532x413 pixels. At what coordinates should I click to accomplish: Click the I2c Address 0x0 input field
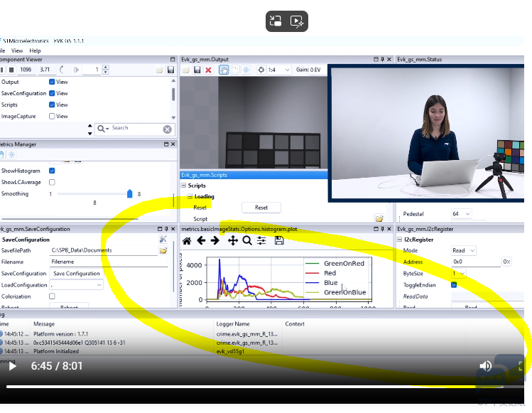(476, 262)
